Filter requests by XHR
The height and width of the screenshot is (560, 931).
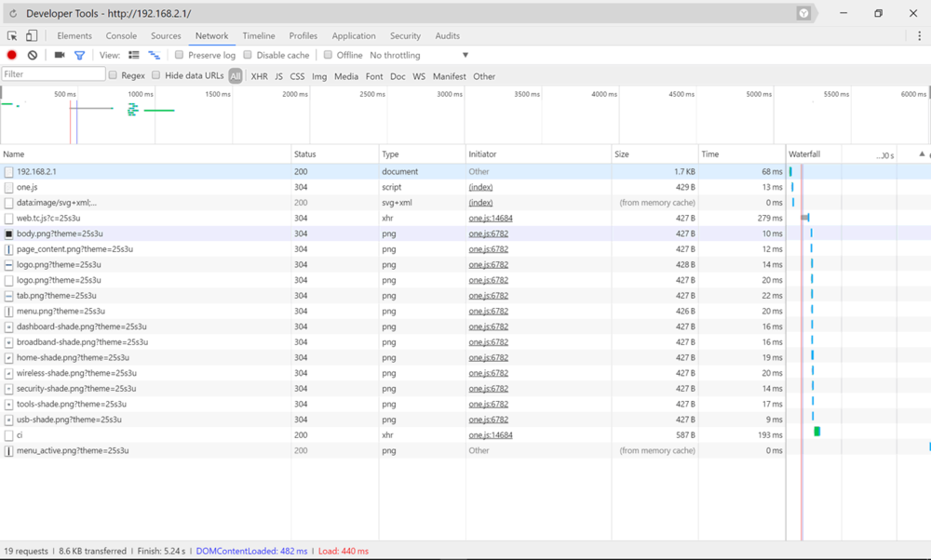(259, 76)
